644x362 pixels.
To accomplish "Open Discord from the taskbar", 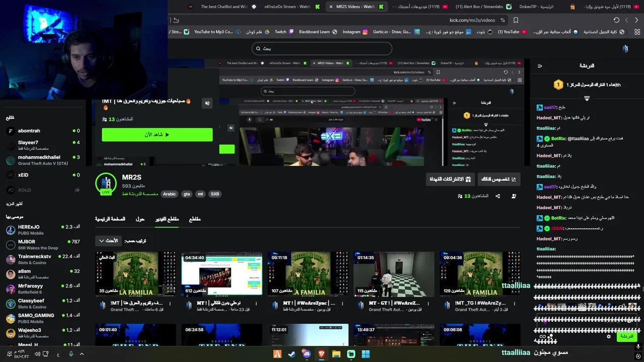I will (x=307, y=354).
